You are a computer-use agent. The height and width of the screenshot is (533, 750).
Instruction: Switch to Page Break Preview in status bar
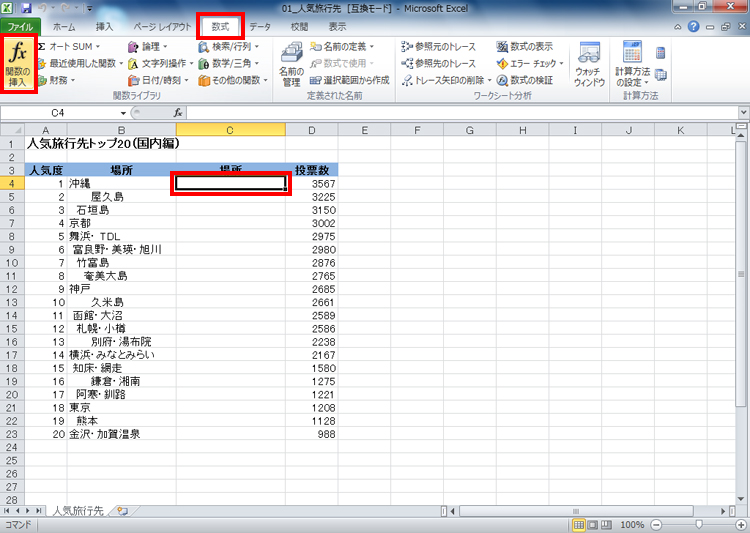point(606,525)
